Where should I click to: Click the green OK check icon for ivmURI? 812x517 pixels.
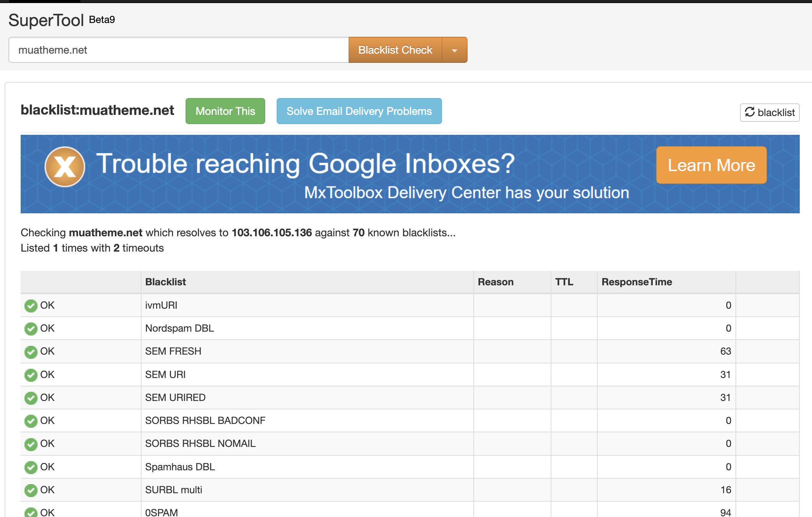(x=31, y=306)
